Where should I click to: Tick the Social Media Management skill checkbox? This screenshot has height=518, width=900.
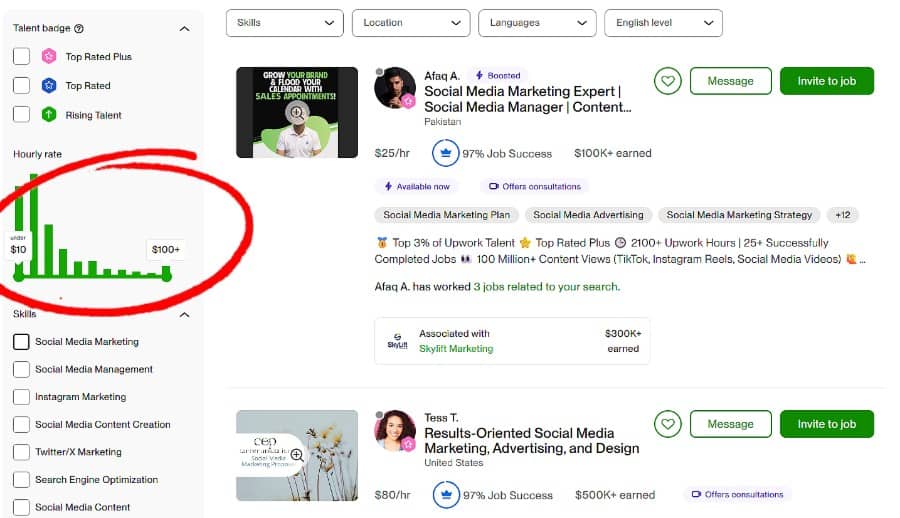tap(21, 369)
